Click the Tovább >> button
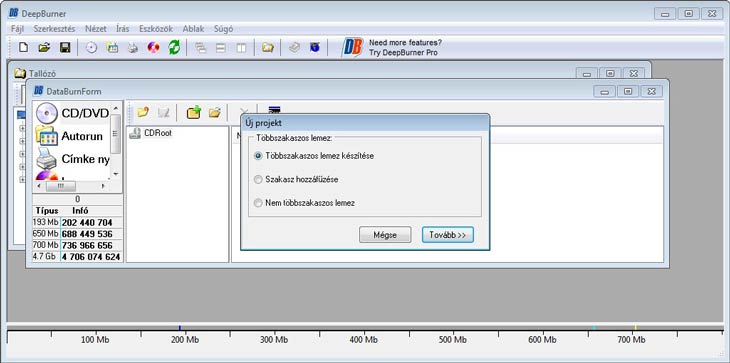The height and width of the screenshot is (363, 730). pos(447,235)
